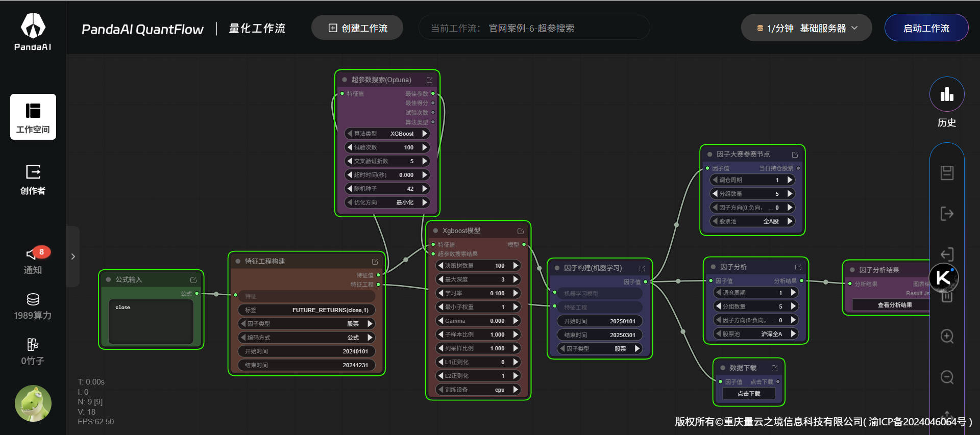Open the edit icon on 数据下载 node
Viewport: 980px width, 435px height.
[775, 368]
